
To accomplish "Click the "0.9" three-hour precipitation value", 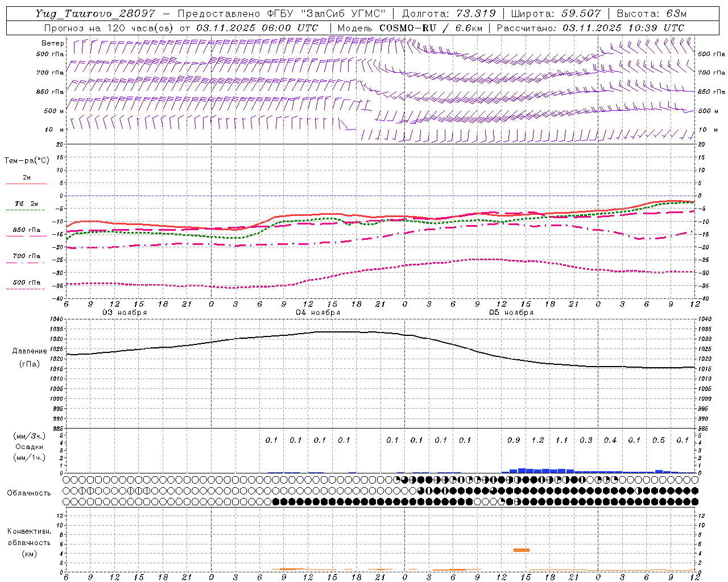I will tap(514, 440).
